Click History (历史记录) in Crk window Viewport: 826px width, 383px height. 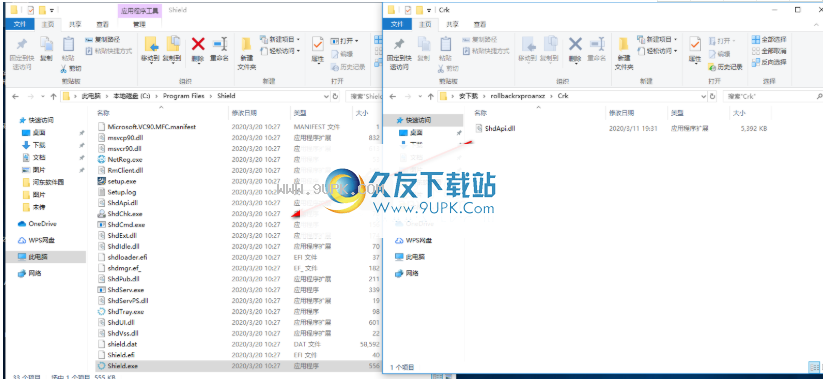[x=725, y=67]
